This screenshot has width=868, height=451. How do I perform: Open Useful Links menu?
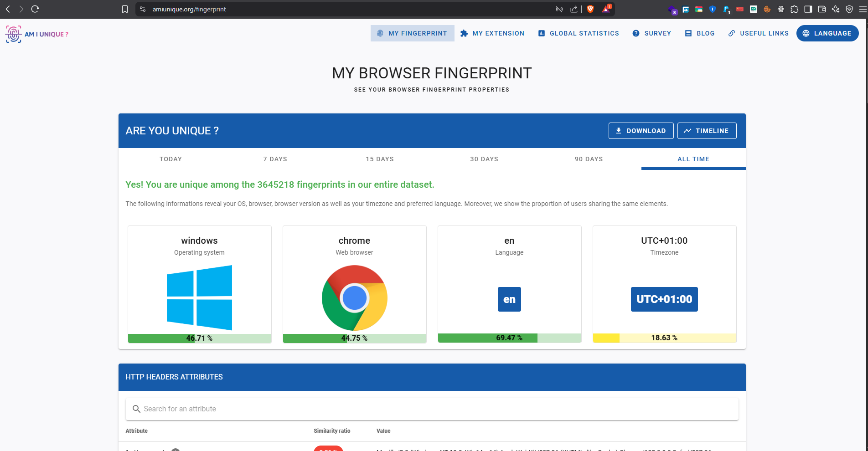coord(759,33)
